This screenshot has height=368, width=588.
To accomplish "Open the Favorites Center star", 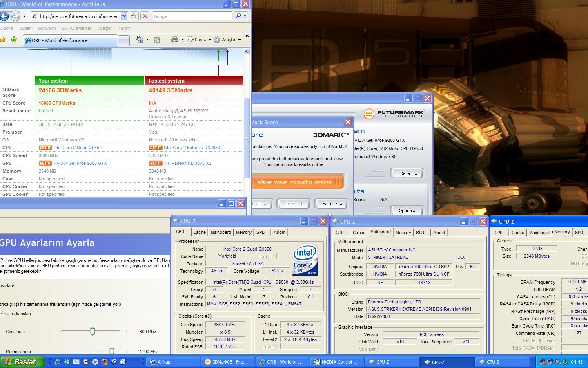I will click(x=3, y=40).
